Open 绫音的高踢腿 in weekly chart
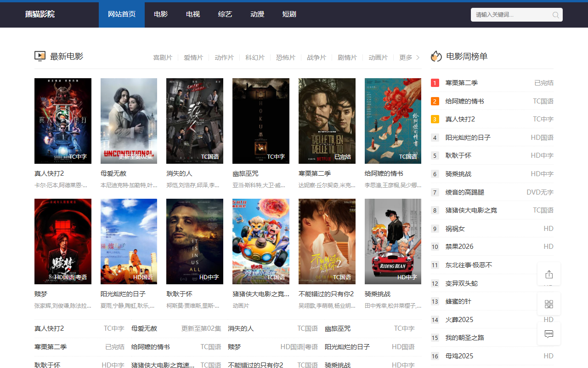Viewport: 588px width, 368px height. pos(465,192)
